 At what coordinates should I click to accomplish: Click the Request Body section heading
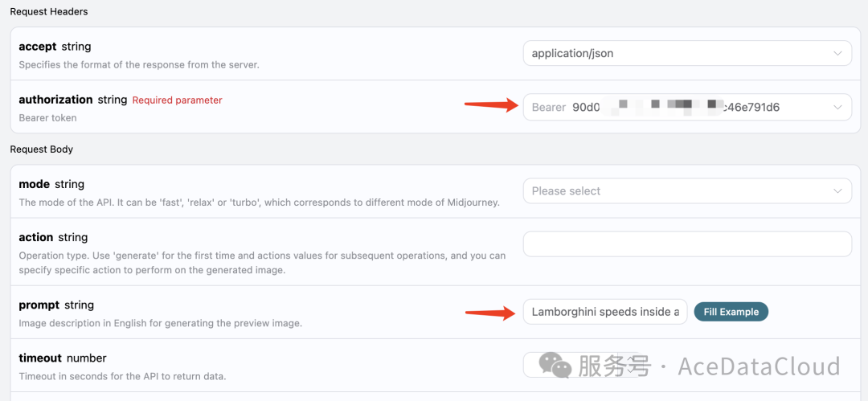point(41,149)
